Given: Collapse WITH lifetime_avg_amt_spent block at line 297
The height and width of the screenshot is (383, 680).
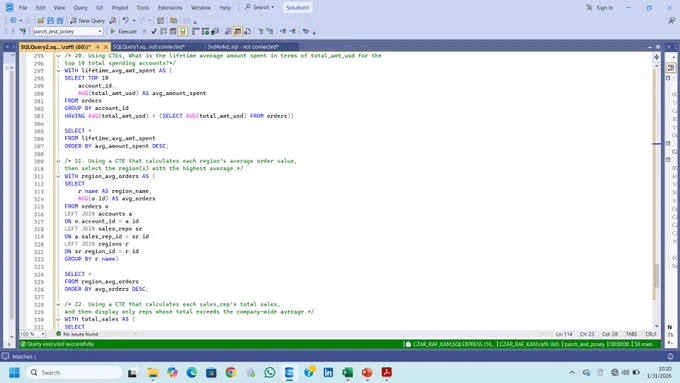Looking at the screenshot, I should [58, 71].
